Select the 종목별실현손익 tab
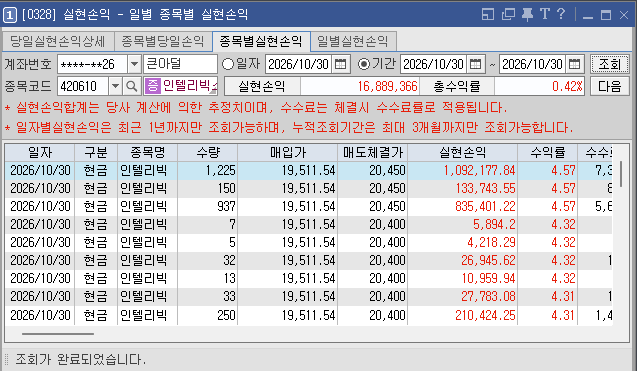637x371 pixels. pos(261,41)
